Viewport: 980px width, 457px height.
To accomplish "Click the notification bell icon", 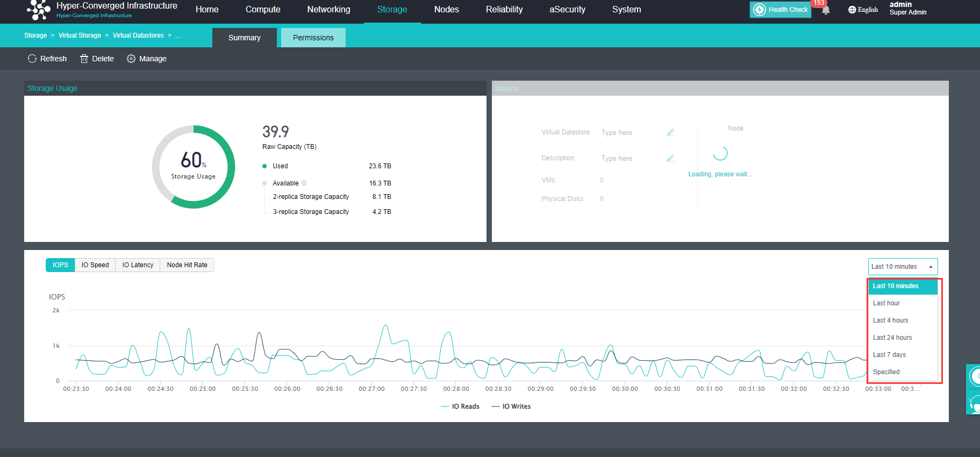I will (x=826, y=10).
